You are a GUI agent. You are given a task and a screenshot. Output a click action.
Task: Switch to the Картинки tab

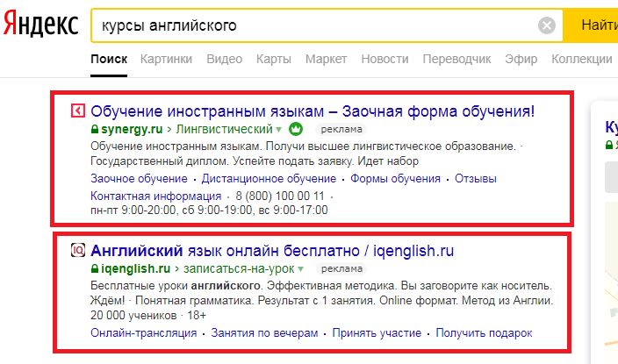(x=167, y=59)
